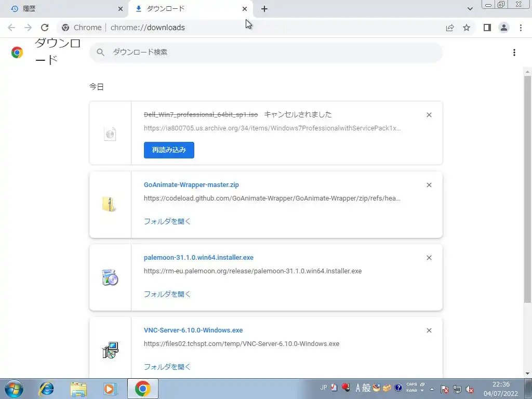Share this page via share icon
Image resolution: width=532 pixels, height=399 pixels.
450,28
